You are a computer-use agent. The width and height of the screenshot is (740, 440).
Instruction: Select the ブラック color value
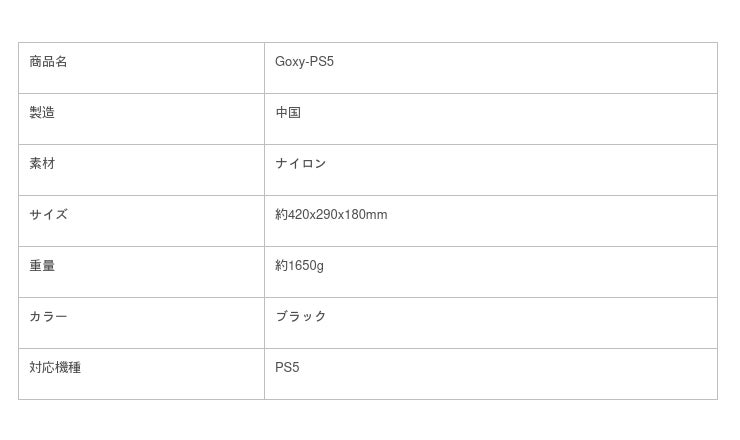pos(301,317)
